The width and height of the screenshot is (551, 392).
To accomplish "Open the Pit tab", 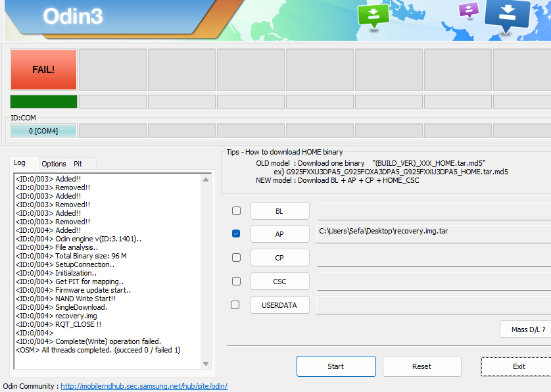I will (78, 164).
